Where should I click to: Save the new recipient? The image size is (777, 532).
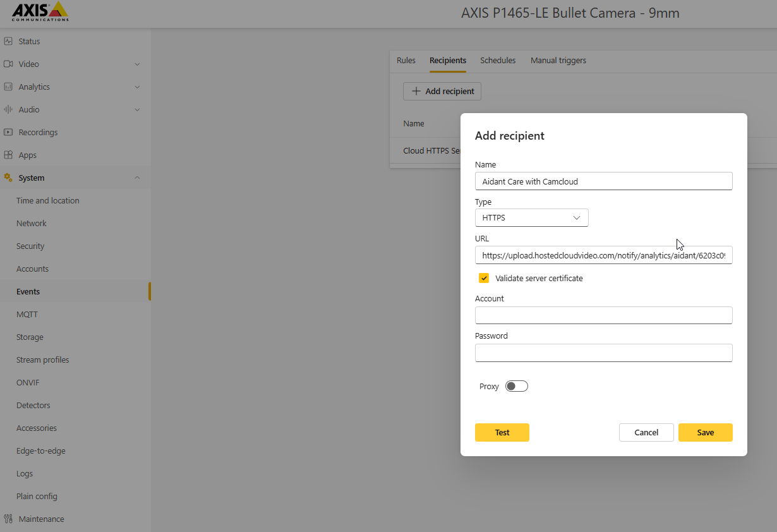coord(705,432)
